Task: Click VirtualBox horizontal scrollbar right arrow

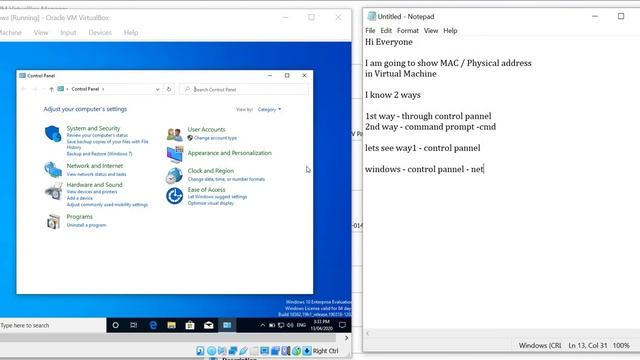Action: click(x=346, y=338)
